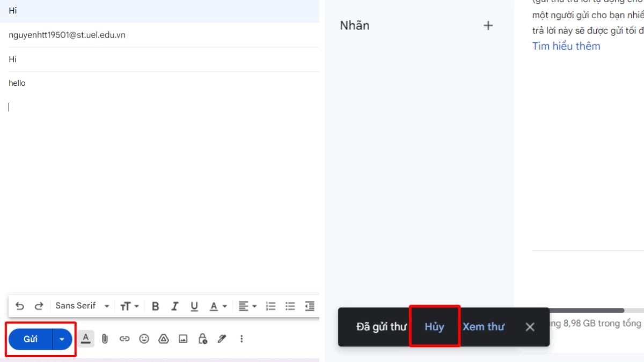Click Hủy to cancel sending the email
Screen dimensions: 644x362
pyautogui.click(x=434, y=326)
